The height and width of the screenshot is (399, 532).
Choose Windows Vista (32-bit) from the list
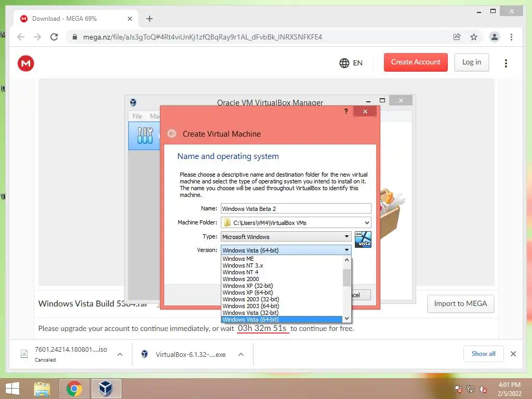pos(282,313)
